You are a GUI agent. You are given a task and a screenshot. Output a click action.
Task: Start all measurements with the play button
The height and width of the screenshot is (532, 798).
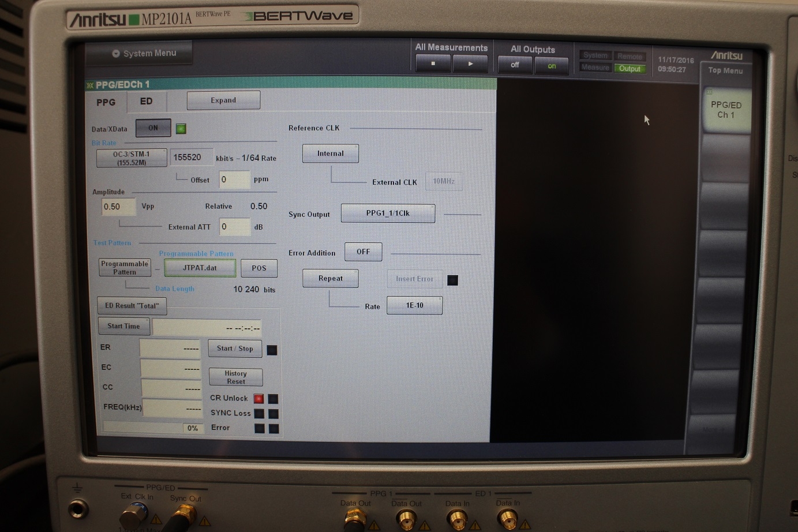coord(470,63)
